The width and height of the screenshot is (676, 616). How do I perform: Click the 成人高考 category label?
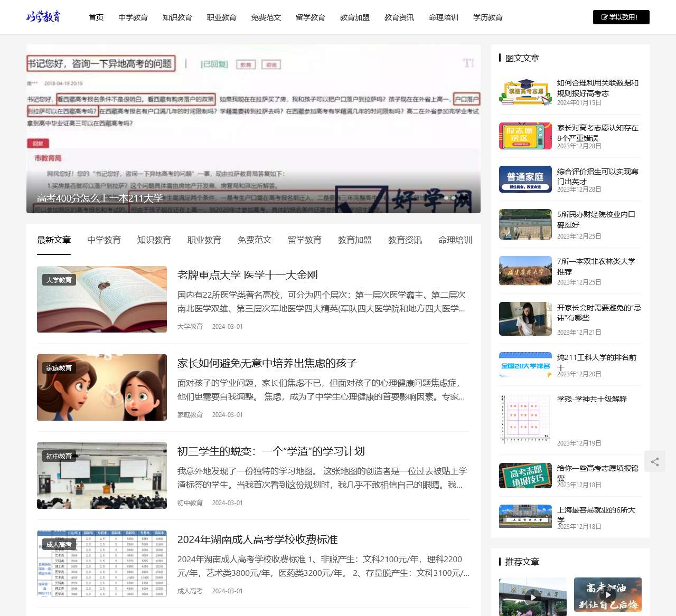(x=59, y=545)
